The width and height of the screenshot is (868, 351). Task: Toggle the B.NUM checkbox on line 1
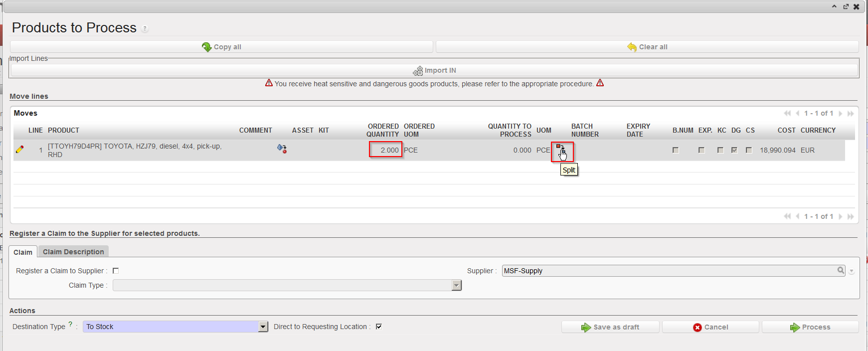(x=676, y=150)
